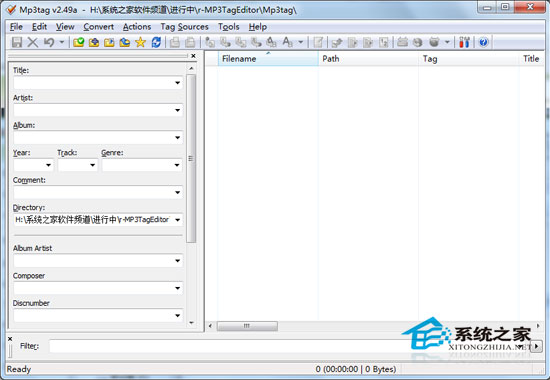Viewport: 550px width, 380px height.
Task: Sort by the Filename column header
Action: pos(268,59)
